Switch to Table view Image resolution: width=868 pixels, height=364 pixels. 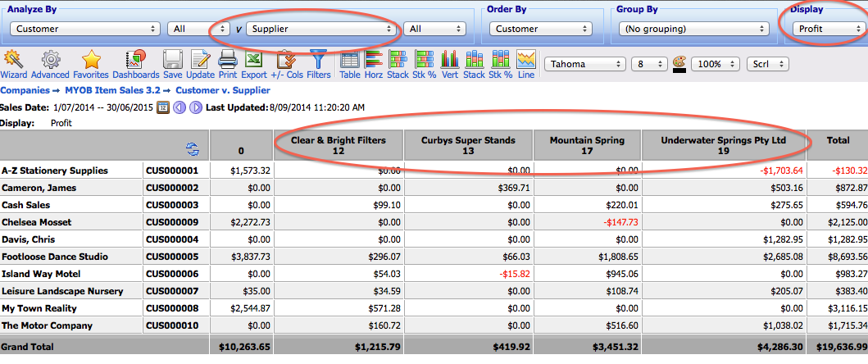[349, 64]
